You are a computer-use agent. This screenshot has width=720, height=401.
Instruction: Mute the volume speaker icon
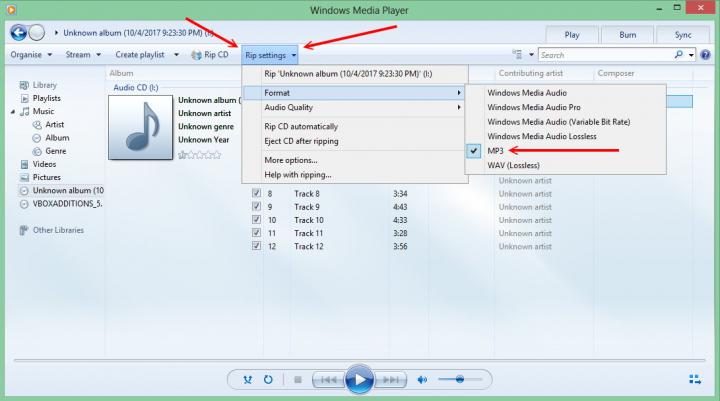pos(422,379)
